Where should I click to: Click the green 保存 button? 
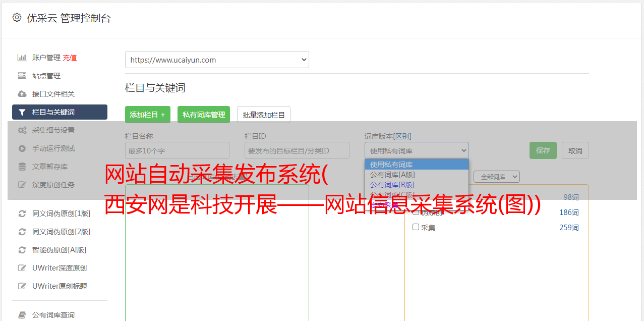pyautogui.click(x=543, y=150)
